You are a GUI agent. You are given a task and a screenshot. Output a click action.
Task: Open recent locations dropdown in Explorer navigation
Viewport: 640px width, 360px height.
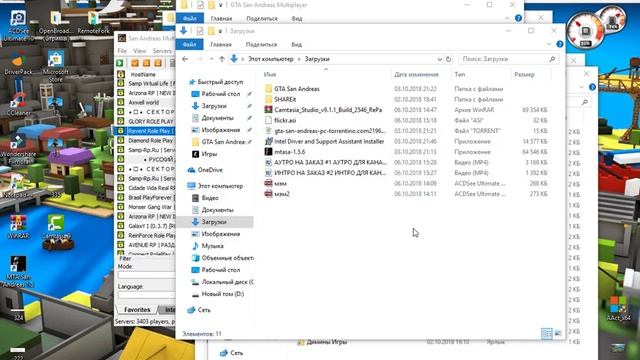211,59
